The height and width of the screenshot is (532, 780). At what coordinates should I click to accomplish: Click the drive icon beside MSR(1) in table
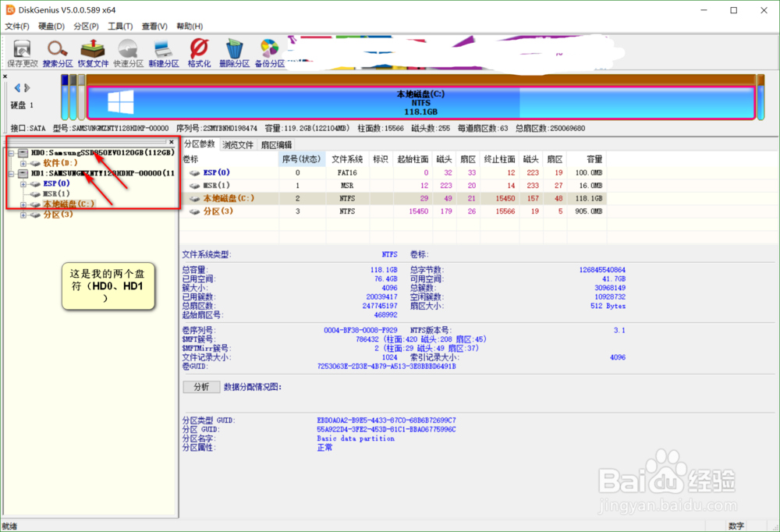(194, 186)
